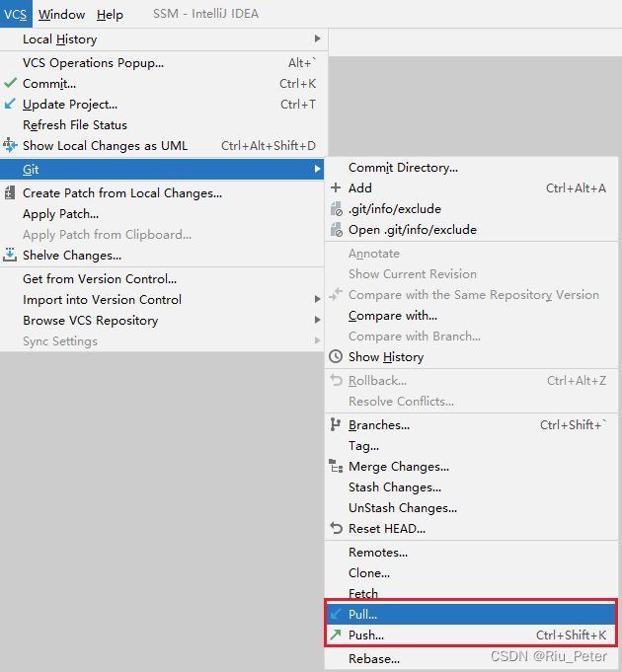The height and width of the screenshot is (672, 622).
Task: Open Remotes... entry
Action: coord(472,552)
